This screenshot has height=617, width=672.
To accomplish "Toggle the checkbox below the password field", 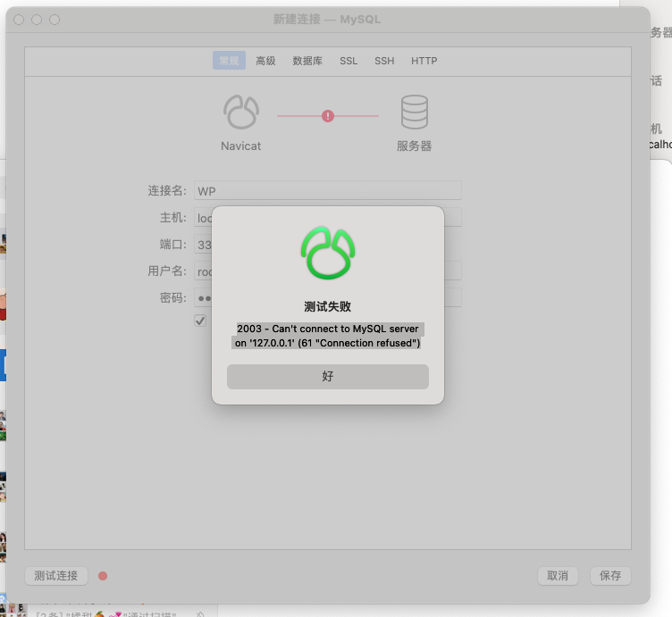I will (200, 321).
